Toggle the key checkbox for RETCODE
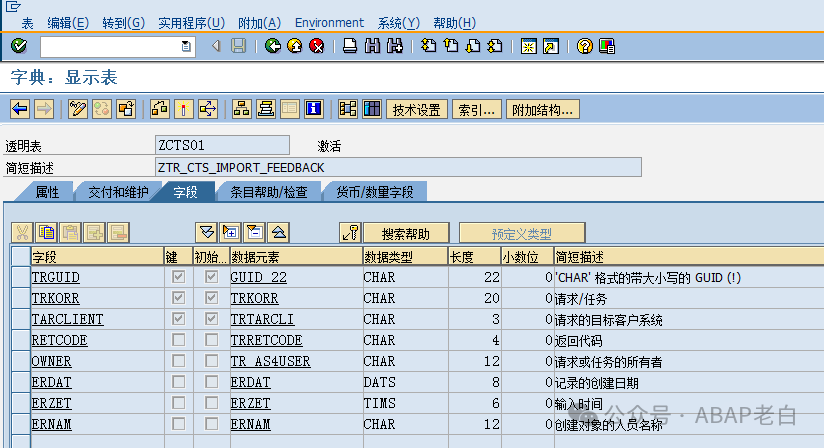The height and width of the screenshot is (448, 824). point(178,340)
